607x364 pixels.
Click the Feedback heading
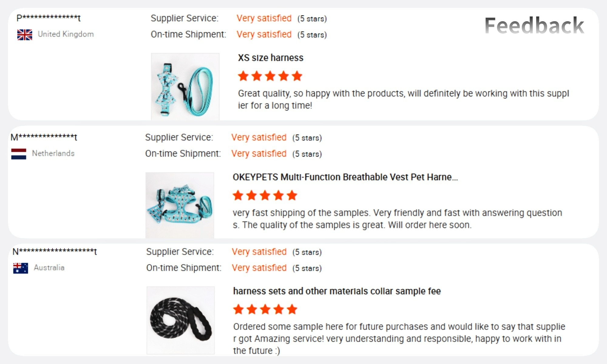[534, 25]
